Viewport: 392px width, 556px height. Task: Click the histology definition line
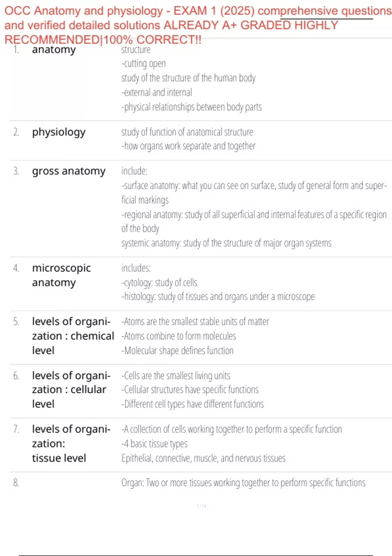(218, 297)
